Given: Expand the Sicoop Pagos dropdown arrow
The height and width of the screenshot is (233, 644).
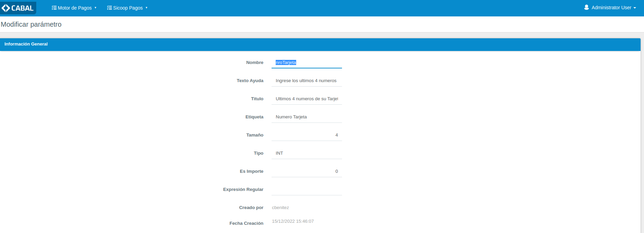Looking at the screenshot, I should pos(146,8).
